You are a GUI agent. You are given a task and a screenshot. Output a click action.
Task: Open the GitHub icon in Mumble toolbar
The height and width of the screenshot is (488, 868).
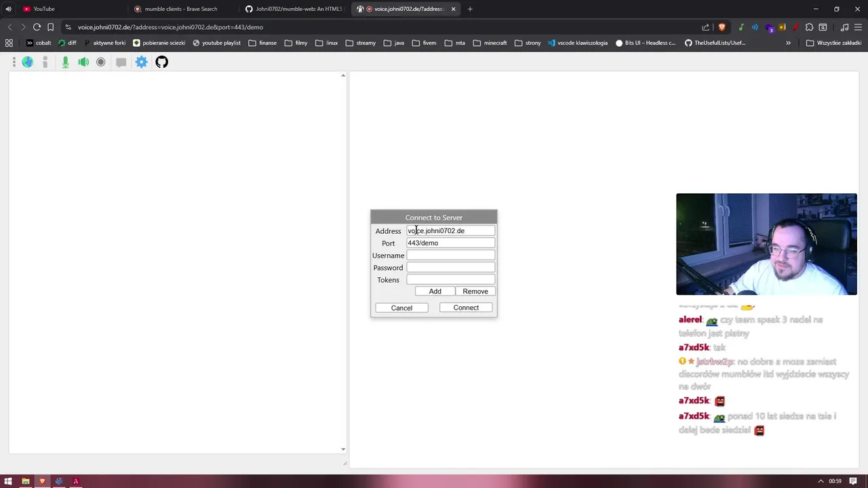pos(161,62)
